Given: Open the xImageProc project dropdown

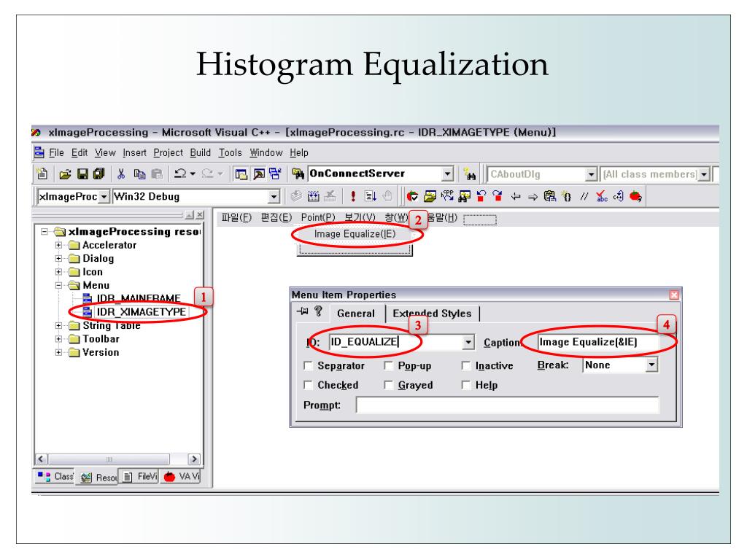Looking at the screenshot, I should 104,196.
